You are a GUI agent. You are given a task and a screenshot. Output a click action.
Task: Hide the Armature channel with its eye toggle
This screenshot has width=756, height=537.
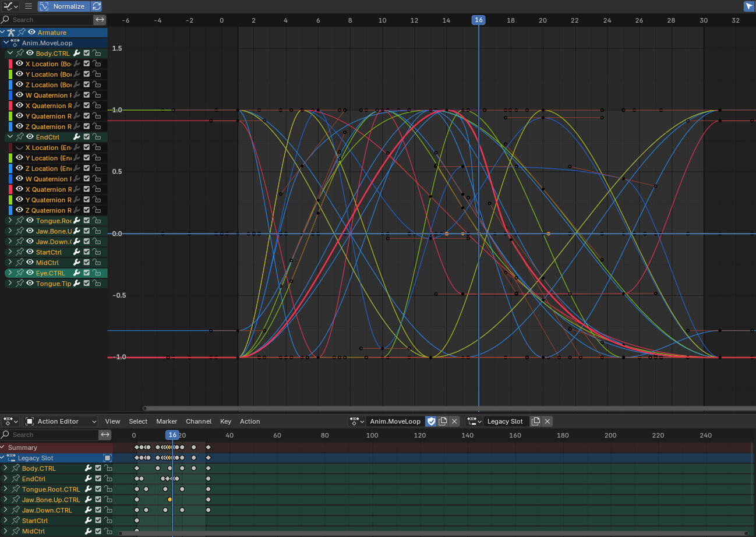point(31,33)
